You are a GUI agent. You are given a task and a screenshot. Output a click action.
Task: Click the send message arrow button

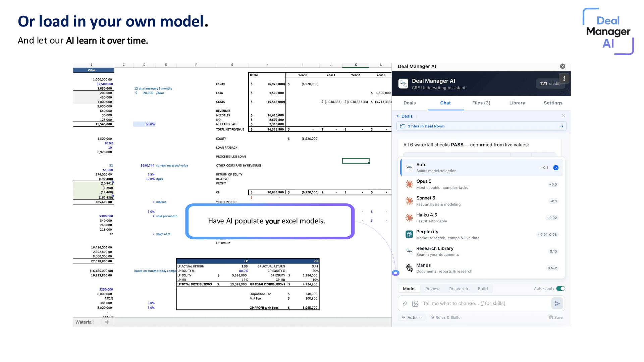557,303
